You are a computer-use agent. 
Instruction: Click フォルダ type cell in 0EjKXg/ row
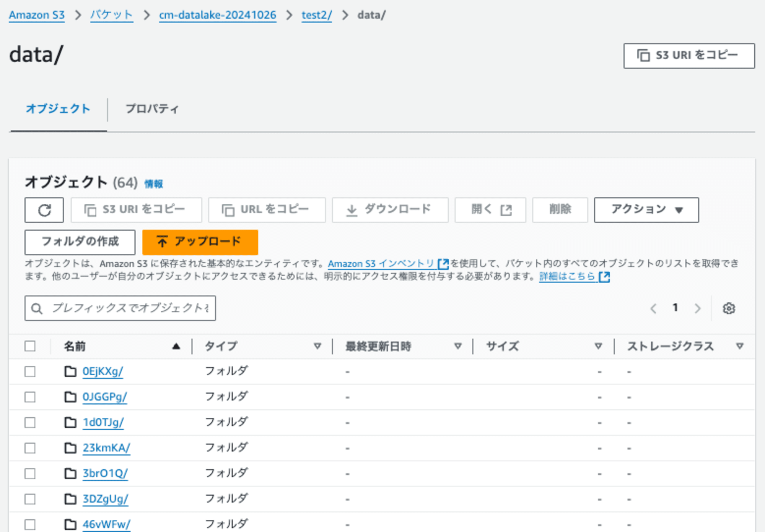[x=226, y=371]
